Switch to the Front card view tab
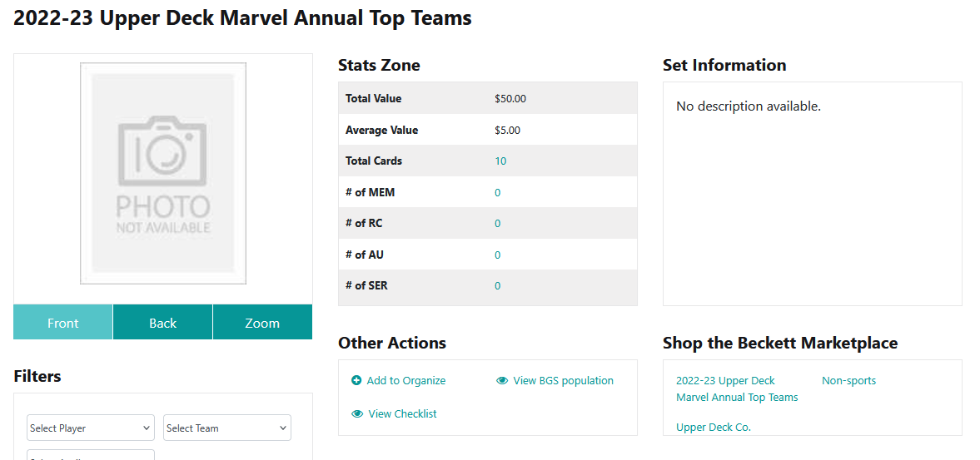 point(63,322)
